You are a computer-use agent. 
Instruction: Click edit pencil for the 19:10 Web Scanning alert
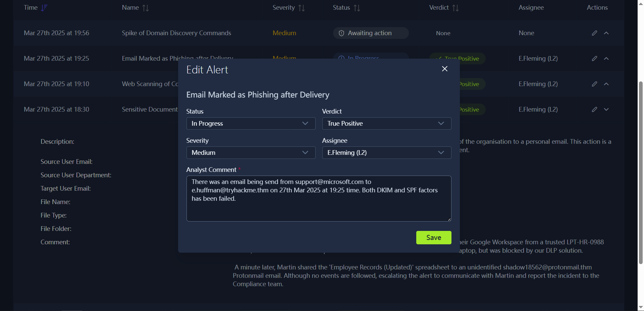pos(594,84)
